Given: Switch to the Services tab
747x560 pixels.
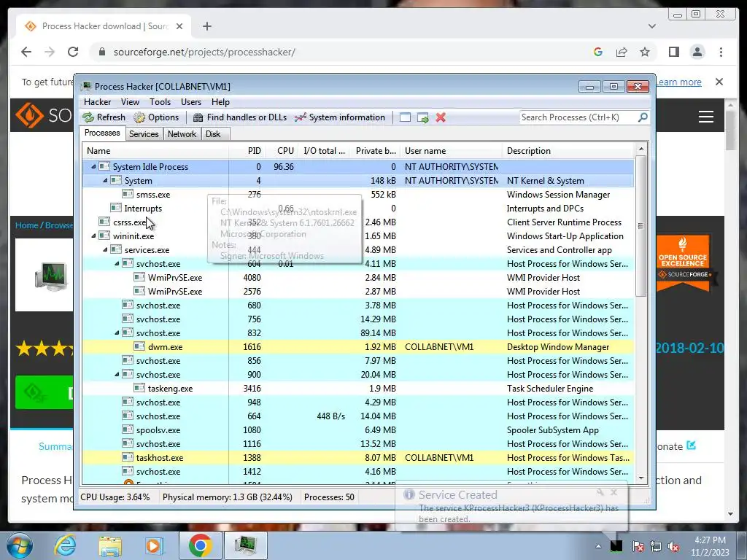Looking at the screenshot, I should pos(144,134).
